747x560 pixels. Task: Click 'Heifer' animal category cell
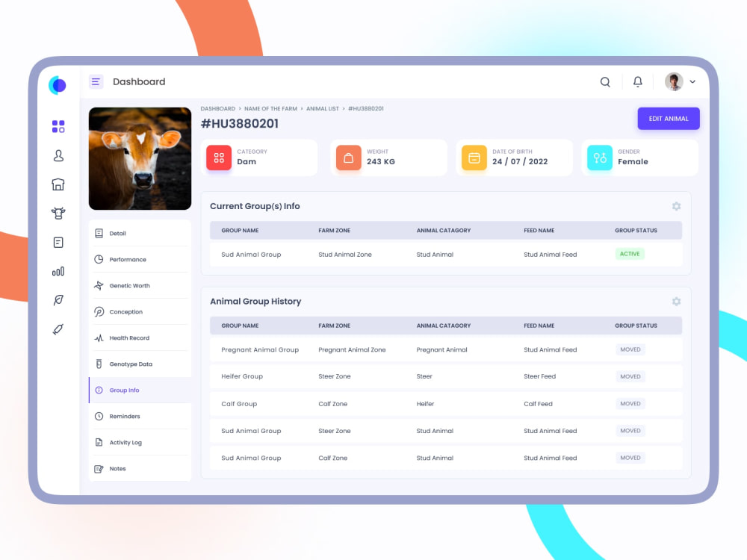(x=426, y=404)
